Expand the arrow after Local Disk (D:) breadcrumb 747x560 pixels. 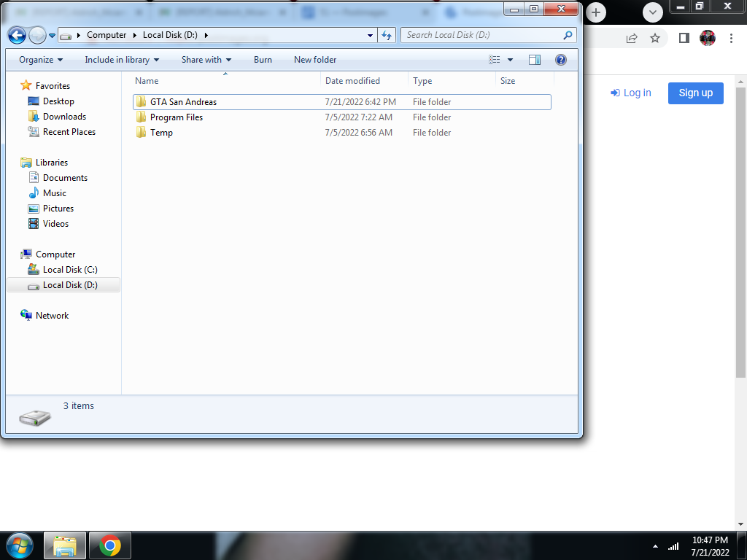(206, 35)
